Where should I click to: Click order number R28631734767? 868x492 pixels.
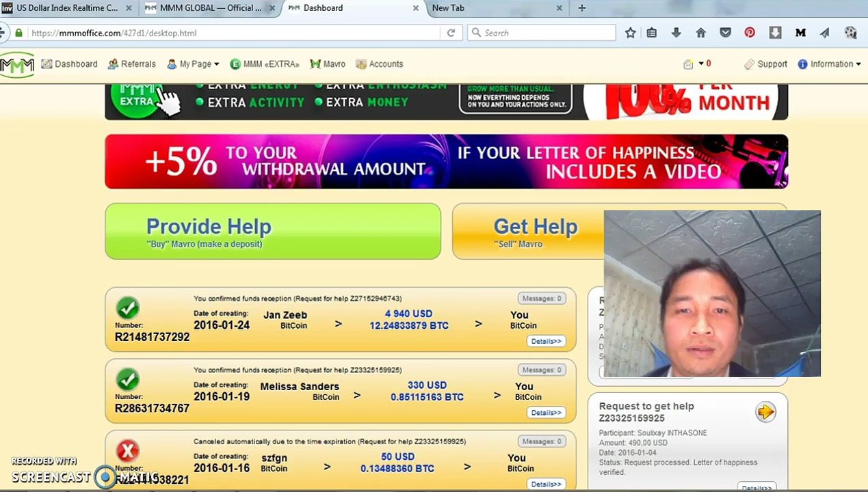point(152,408)
